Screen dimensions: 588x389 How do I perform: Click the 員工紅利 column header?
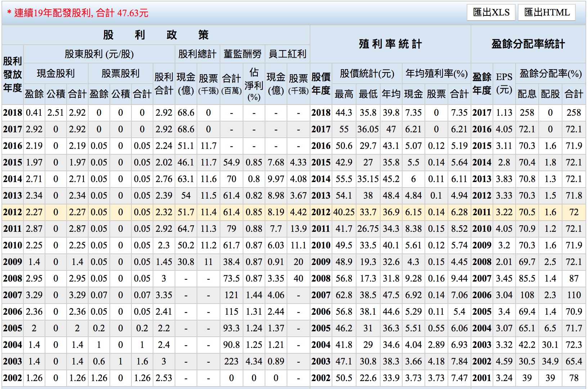[x=287, y=54]
